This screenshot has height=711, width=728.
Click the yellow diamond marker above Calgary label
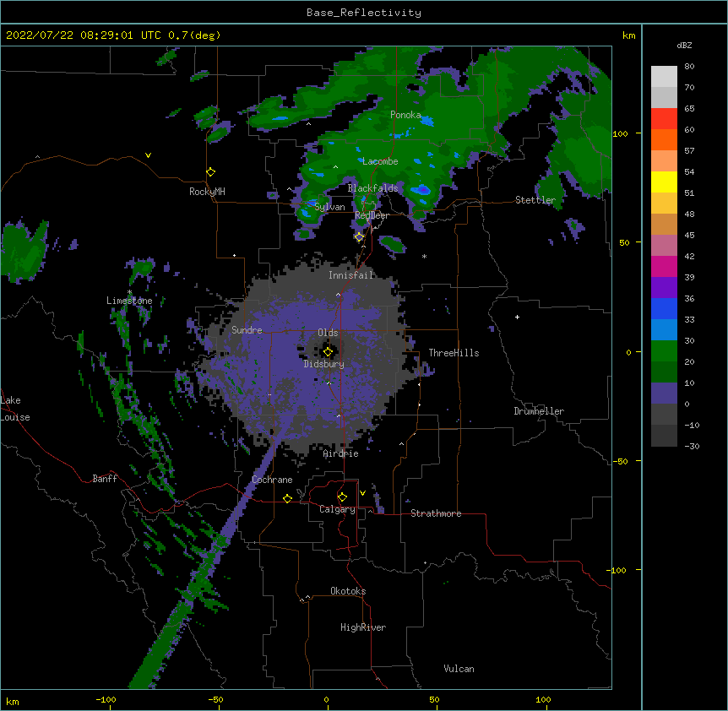click(x=342, y=497)
